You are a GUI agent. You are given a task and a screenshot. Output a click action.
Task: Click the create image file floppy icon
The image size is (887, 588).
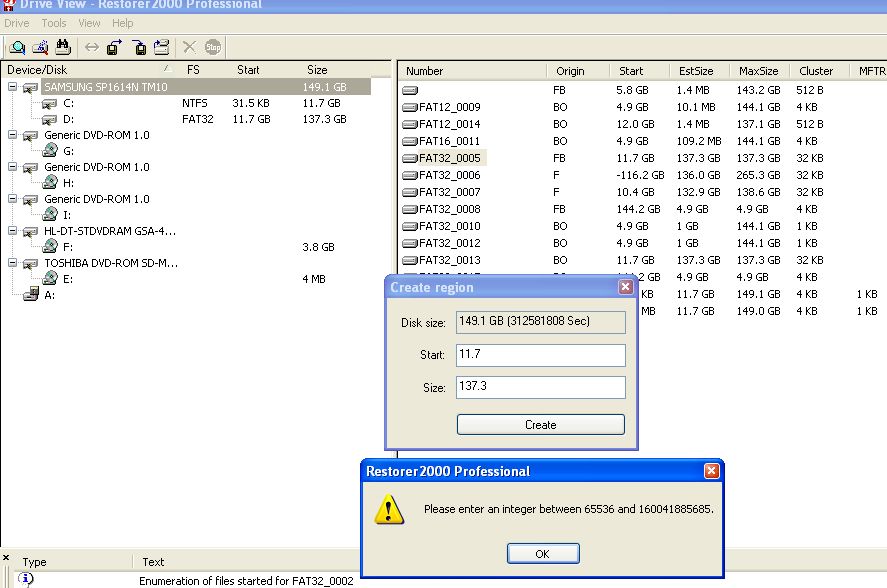point(115,48)
